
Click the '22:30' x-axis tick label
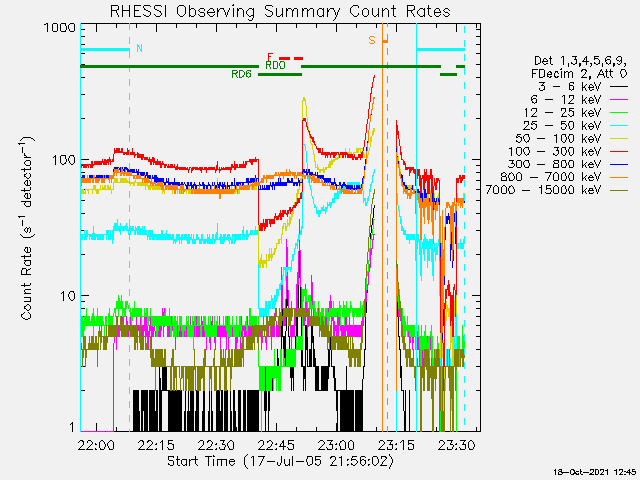point(216,445)
